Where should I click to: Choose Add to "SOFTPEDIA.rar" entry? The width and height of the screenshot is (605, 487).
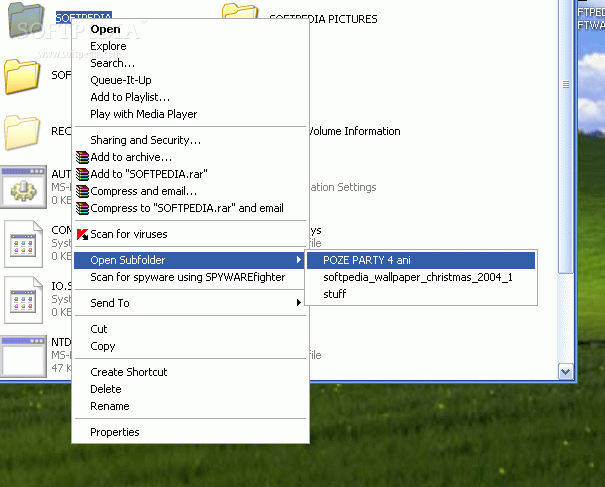(x=190, y=174)
